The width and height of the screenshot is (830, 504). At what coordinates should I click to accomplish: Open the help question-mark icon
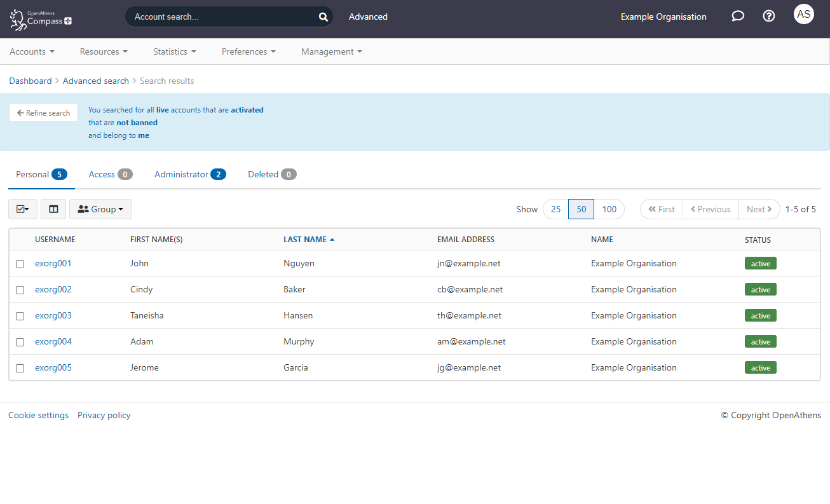tap(768, 15)
